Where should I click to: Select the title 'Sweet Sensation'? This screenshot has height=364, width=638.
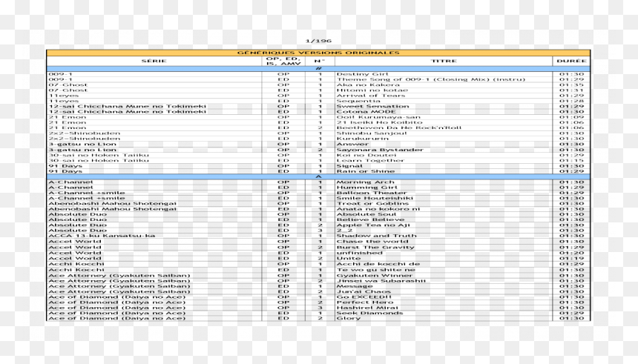pyautogui.click(x=372, y=106)
